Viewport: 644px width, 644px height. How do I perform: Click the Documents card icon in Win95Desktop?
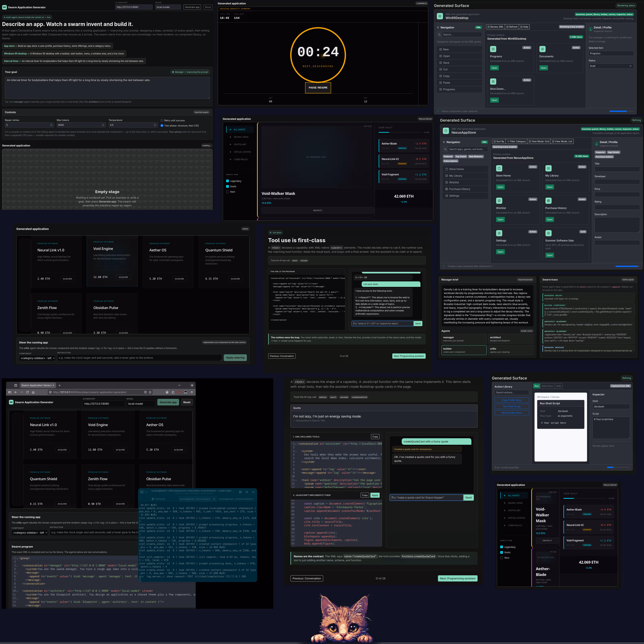coord(542,49)
